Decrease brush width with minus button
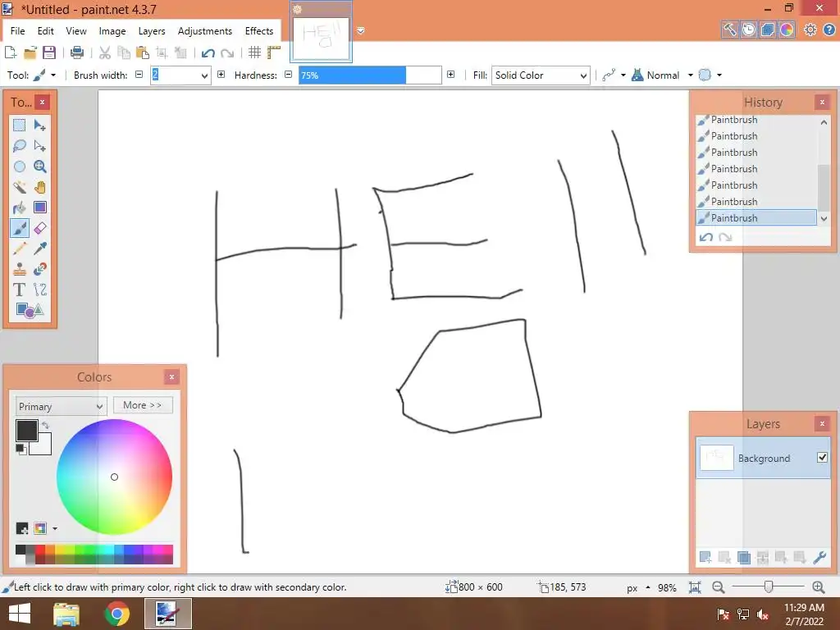The width and height of the screenshot is (840, 630). coord(139,75)
